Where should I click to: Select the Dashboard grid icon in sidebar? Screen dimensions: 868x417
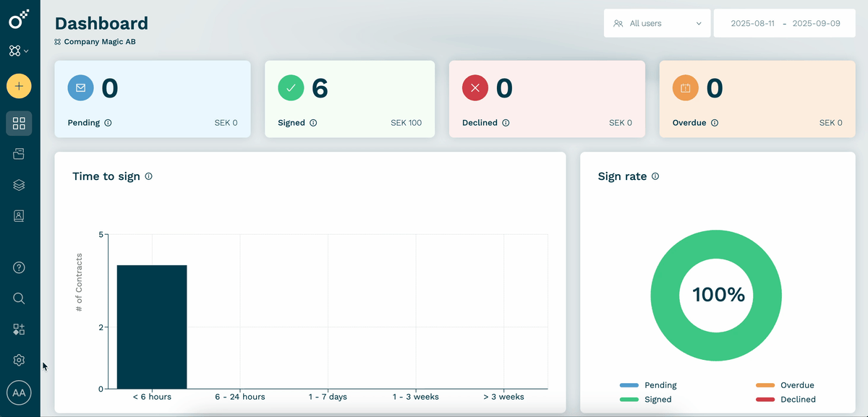pyautogui.click(x=19, y=122)
